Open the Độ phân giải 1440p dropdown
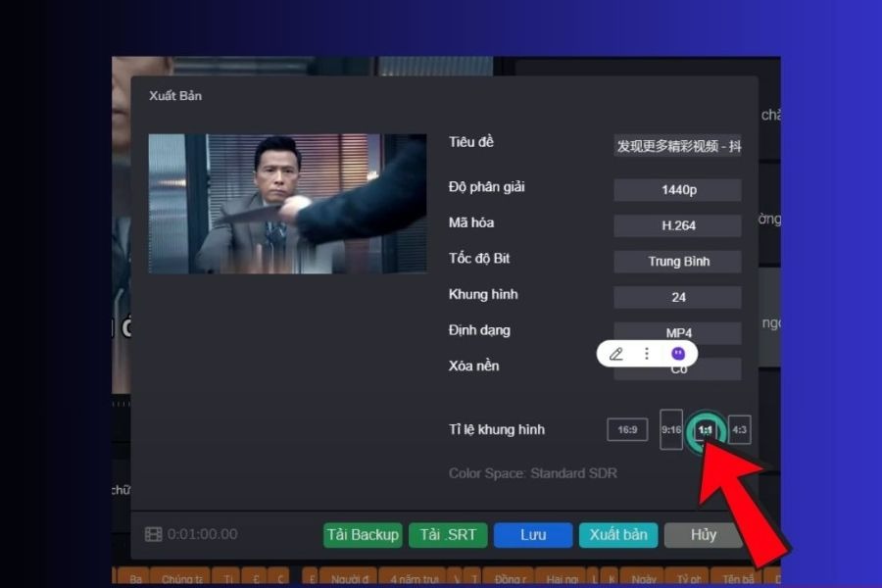This screenshot has height=588, width=882. coord(677,190)
